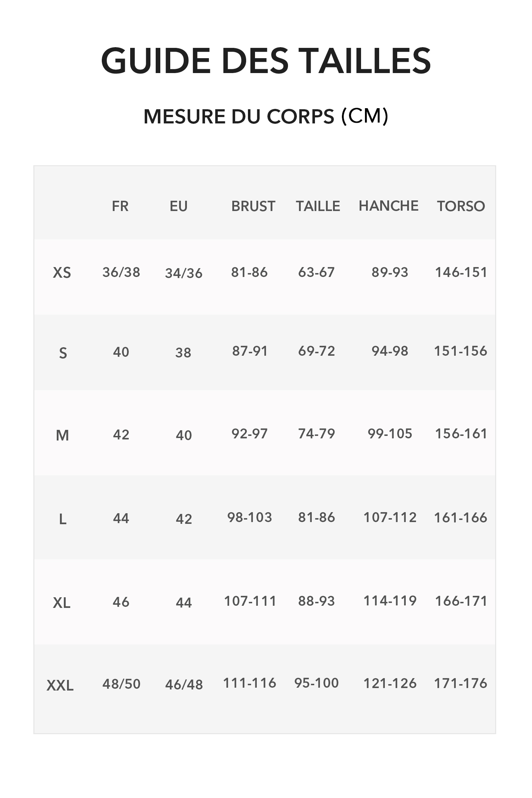Click the 166-171 torso measurement cell

point(461,601)
